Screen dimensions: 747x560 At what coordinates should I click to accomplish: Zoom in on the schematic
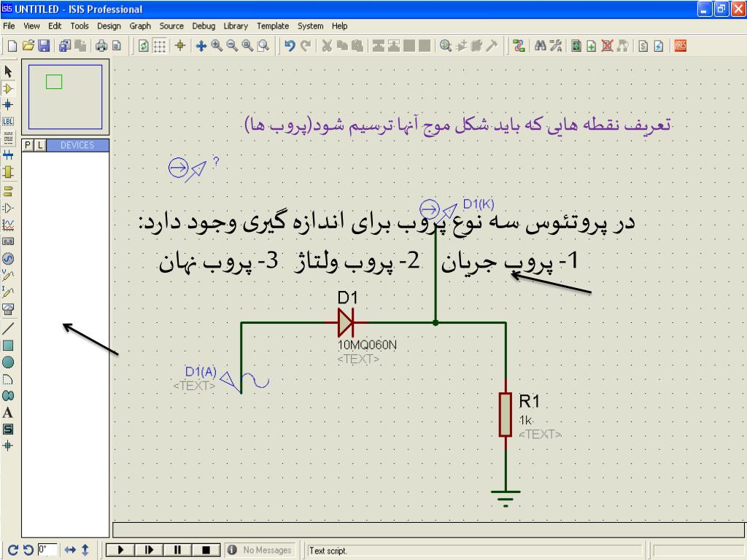217,46
